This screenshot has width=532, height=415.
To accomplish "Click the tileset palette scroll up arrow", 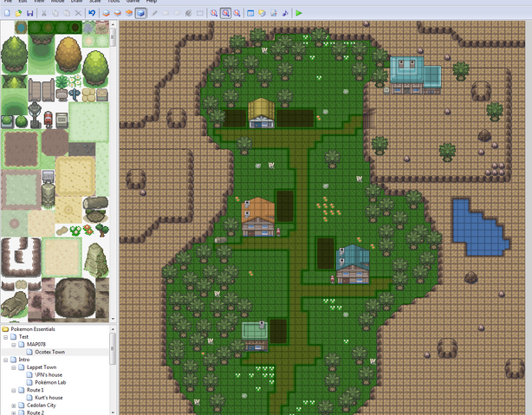I will pyautogui.click(x=113, y=24).
